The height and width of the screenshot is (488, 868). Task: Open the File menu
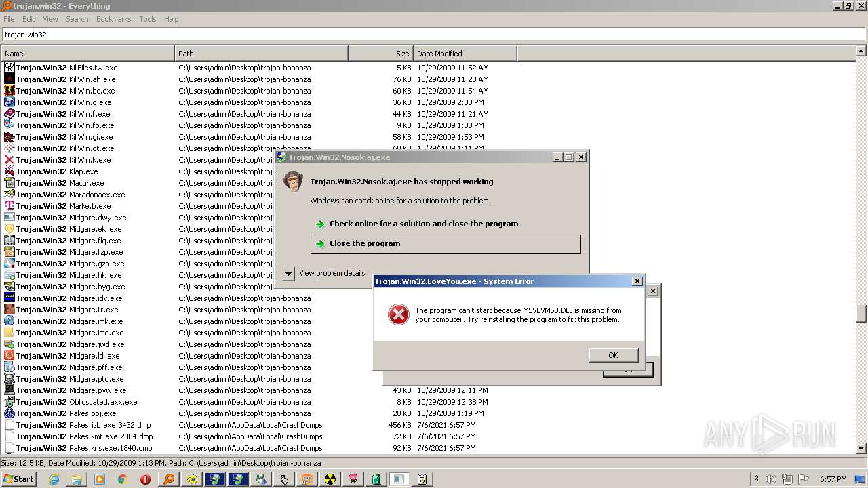click(9, 19)
